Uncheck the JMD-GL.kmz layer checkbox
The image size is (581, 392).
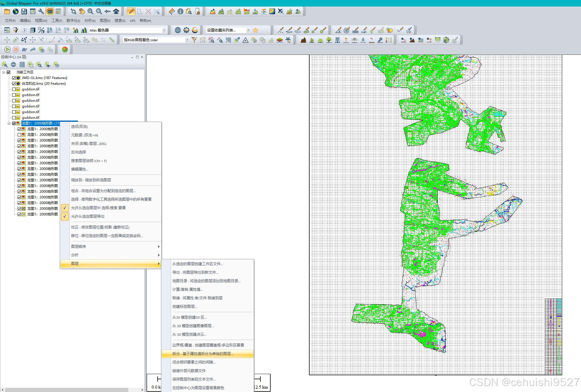[x=14, y=78]
